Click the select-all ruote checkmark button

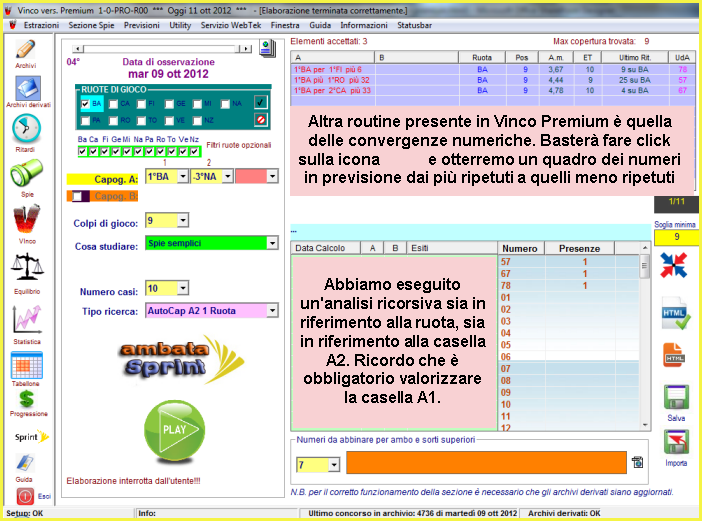click(261, 102)
